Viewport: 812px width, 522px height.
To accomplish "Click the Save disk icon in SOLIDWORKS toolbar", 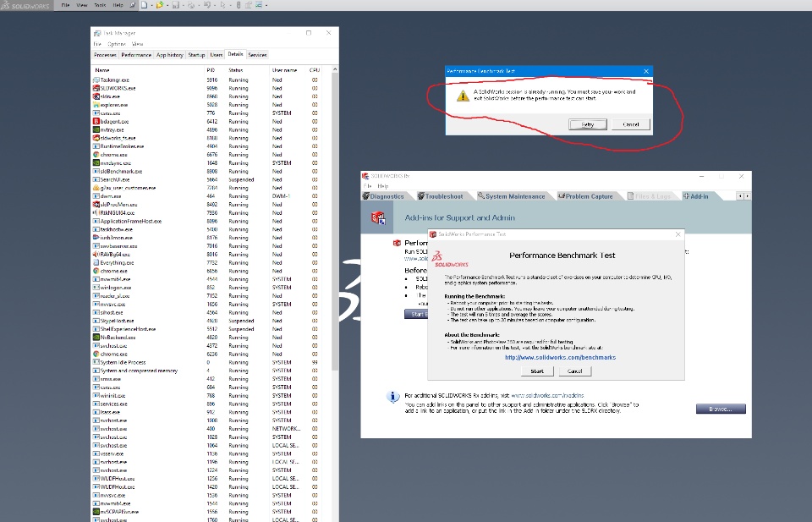I will [x=176, y=5].
